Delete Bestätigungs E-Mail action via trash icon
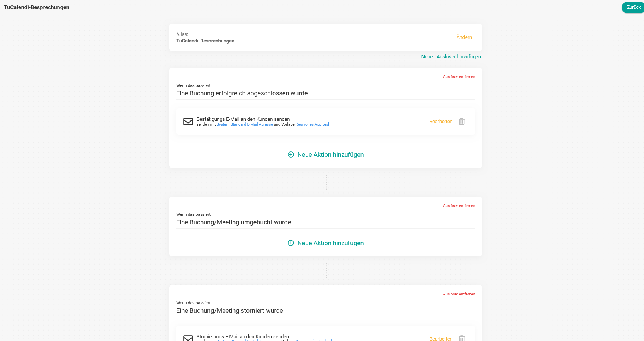The height and width of the screenshot is (341, 644). click(462, 122)
